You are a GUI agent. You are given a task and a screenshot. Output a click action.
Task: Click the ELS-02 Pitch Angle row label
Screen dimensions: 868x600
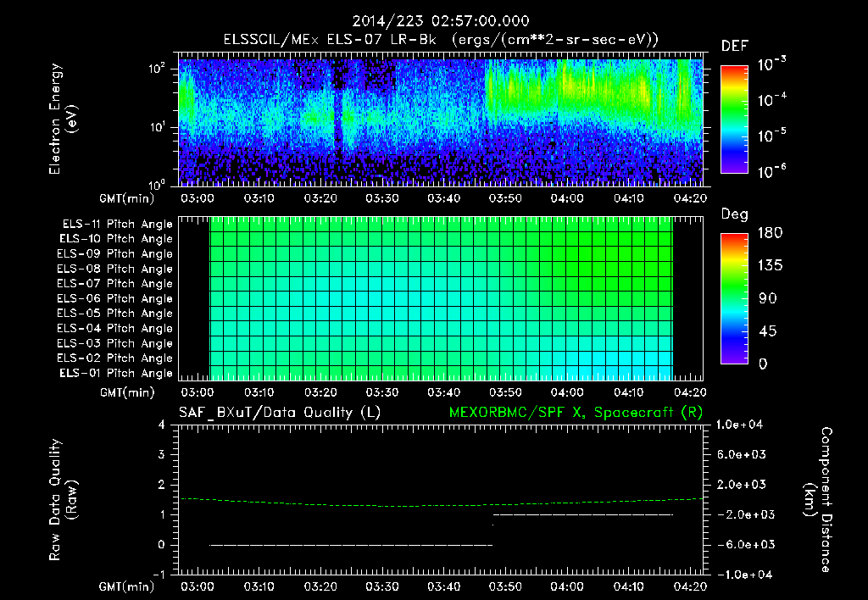click(x=114, y=358)
